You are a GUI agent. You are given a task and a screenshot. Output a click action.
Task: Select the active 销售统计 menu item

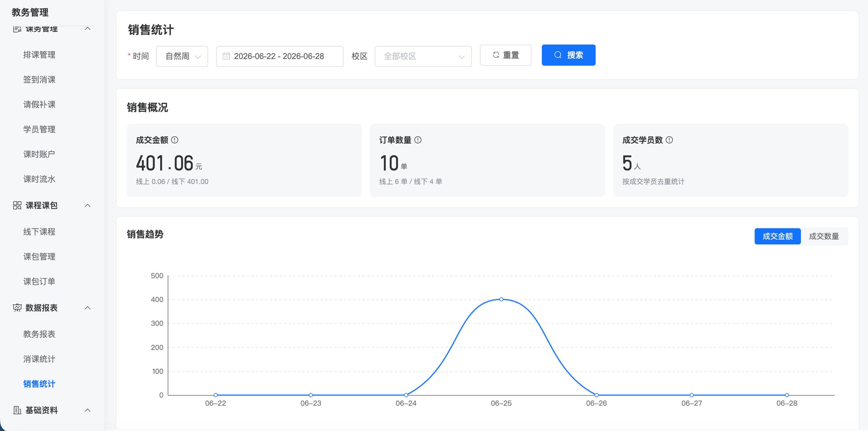(x=39, y=384)
